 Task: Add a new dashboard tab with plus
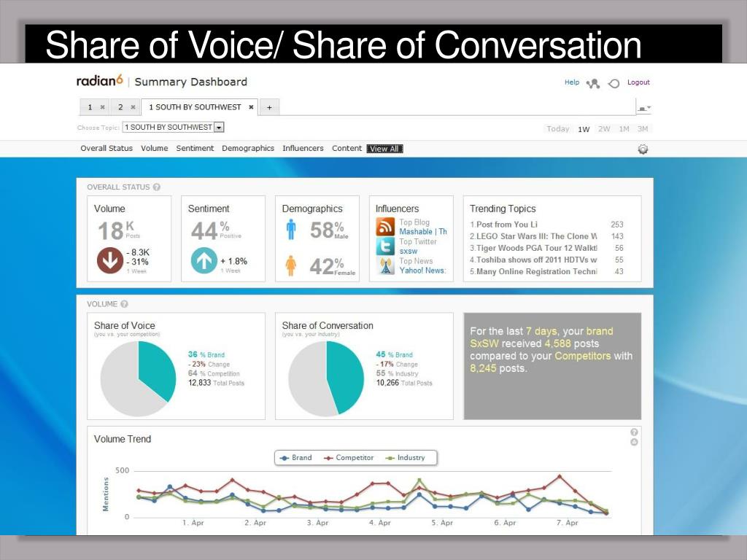[x=269, y=107]
